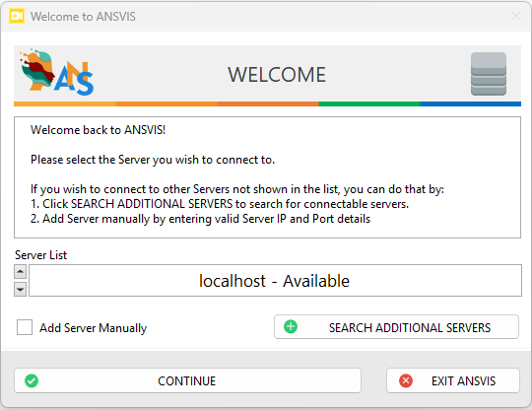Click the green checkmark icon on CONTINUE
The height and width of the screenshot is (410, 532).
[32, 380]
